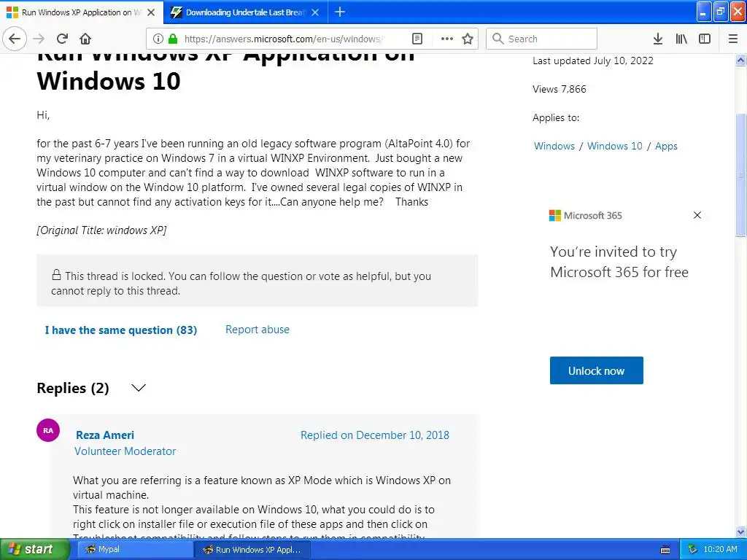This screenshot has width=747, height=560.
Task: Close the Run Windows XP Application tab
Action: (151, 12)
